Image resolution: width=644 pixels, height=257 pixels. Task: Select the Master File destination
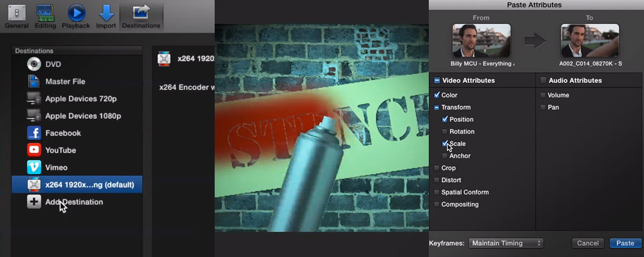coord(65,82)
